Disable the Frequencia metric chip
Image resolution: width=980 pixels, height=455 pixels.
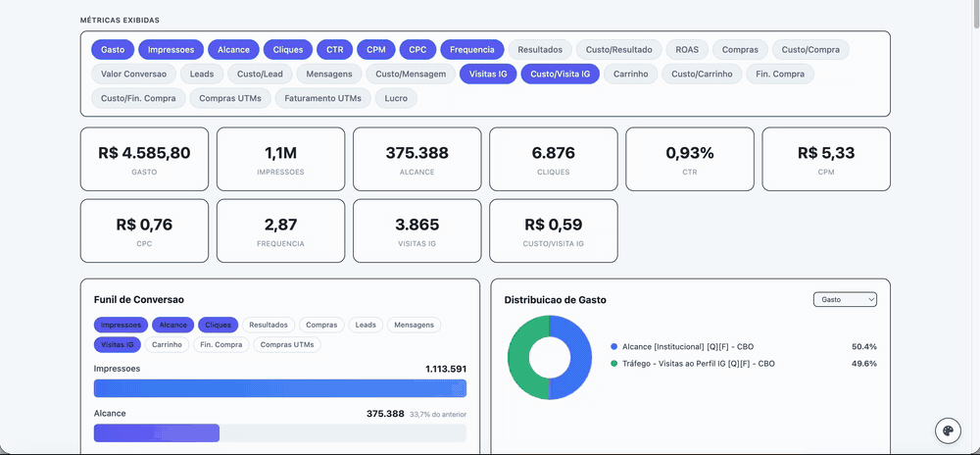pyautogui.click(x=472, y=49)
